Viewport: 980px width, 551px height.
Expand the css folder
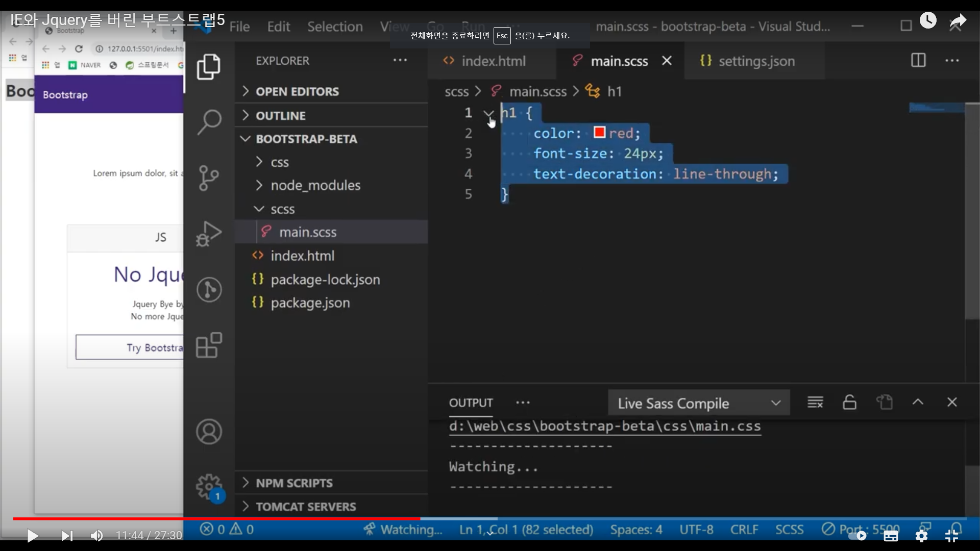(331, 162)
